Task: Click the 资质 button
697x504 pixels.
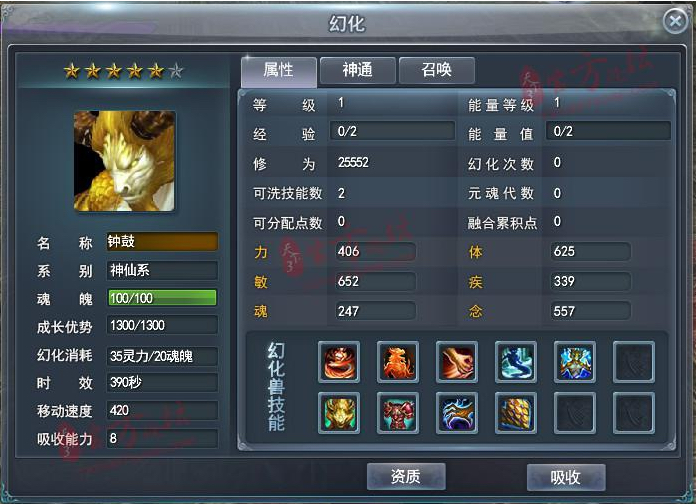Action: pos(406,477)
